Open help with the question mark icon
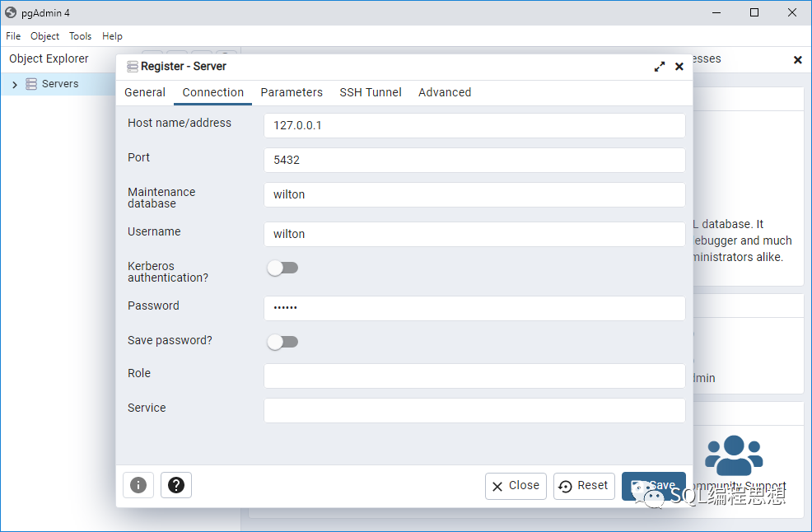The width and height of the screenshot is (812, 532). [x=176, y=485]
